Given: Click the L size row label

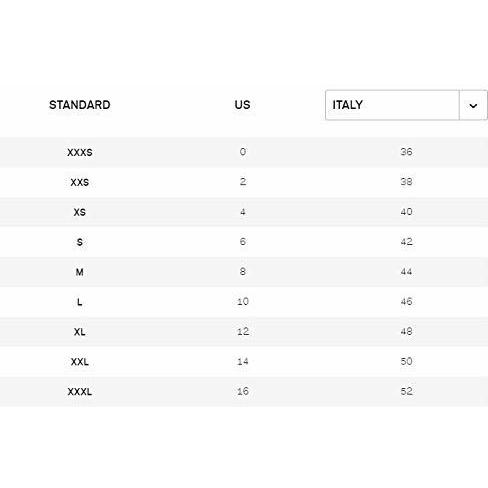Looking at the screenshot, I should point(80,302).
